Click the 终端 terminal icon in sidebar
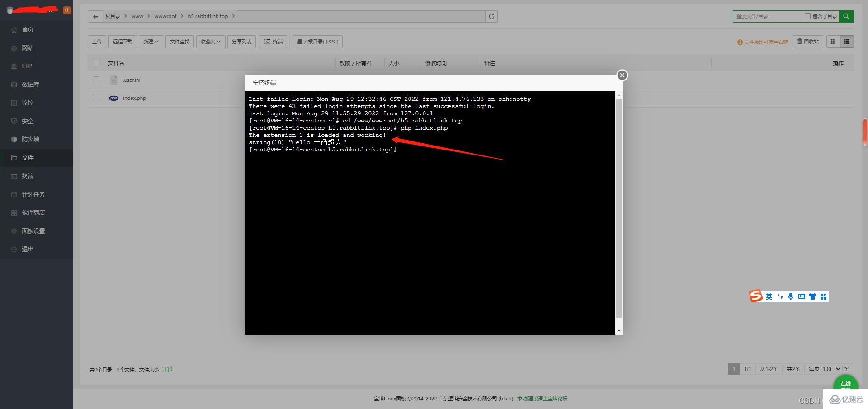Screen dimensions: 868x409 click(14, 176)
